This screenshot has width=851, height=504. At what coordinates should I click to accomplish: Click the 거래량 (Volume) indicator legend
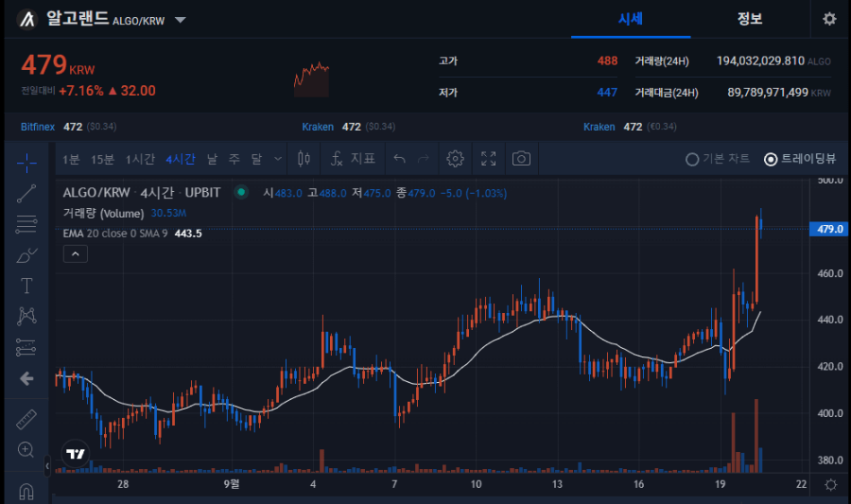pos(103,213)
